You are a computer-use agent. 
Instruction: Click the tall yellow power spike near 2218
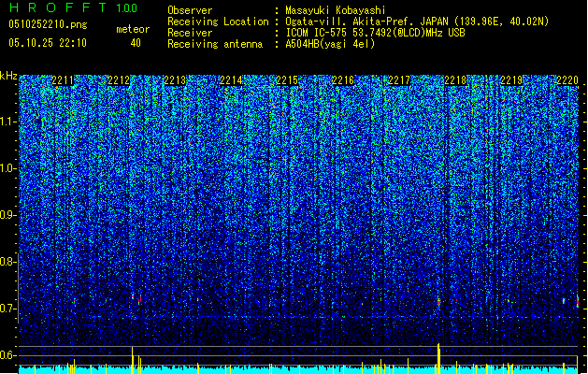tap(438, 357)
